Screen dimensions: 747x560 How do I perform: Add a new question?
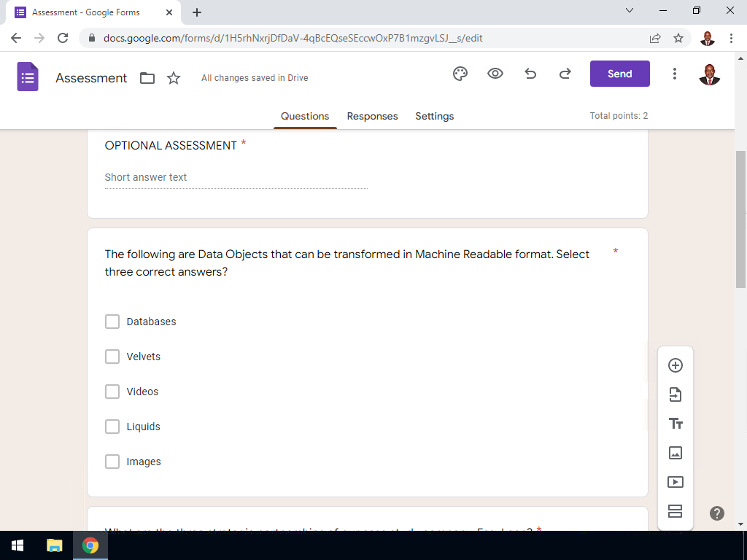coord(675,365)
